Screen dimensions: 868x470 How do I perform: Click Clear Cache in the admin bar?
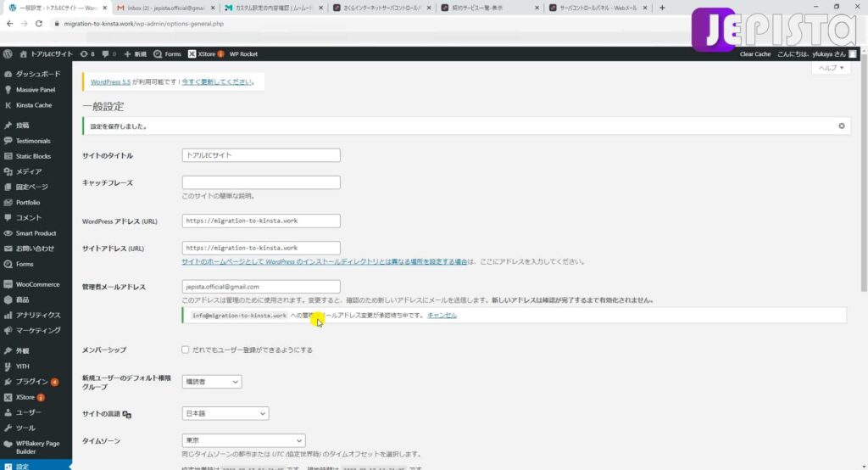pos(755,53)
